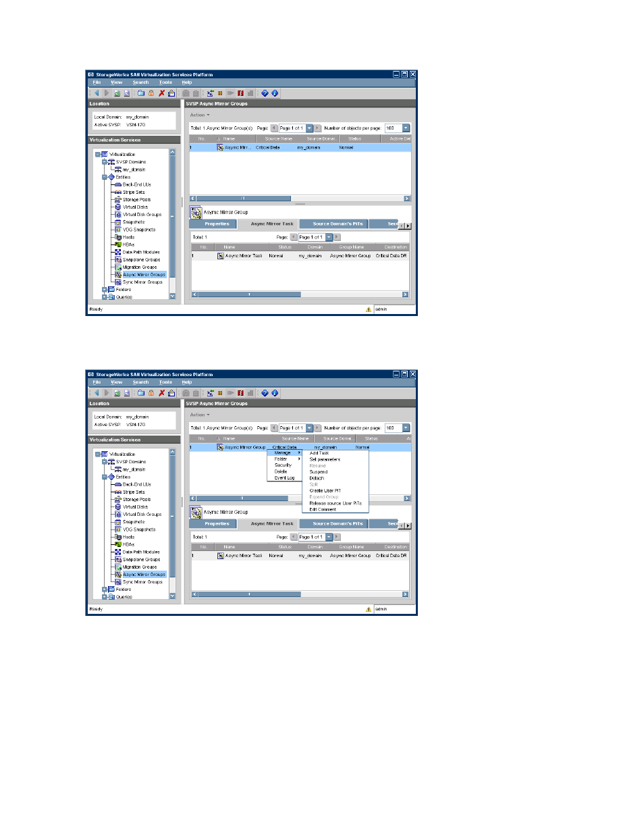Collapse the Entities node in the upper window tree

105,177
